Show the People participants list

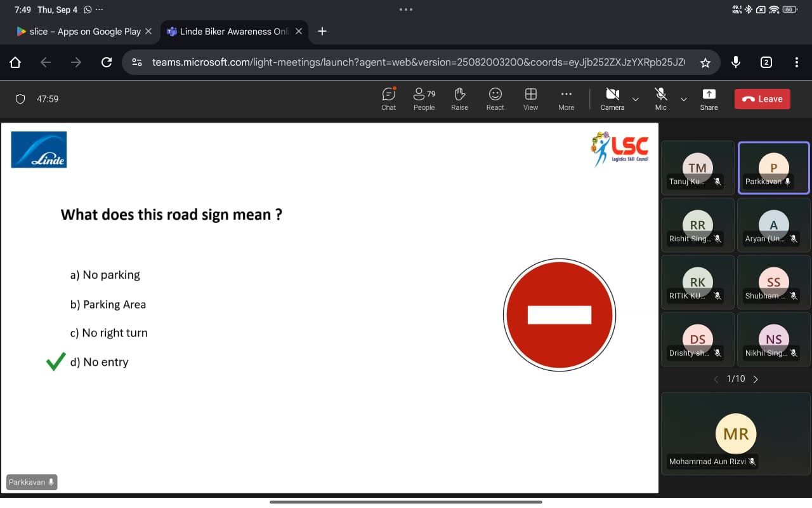point(424,99)
